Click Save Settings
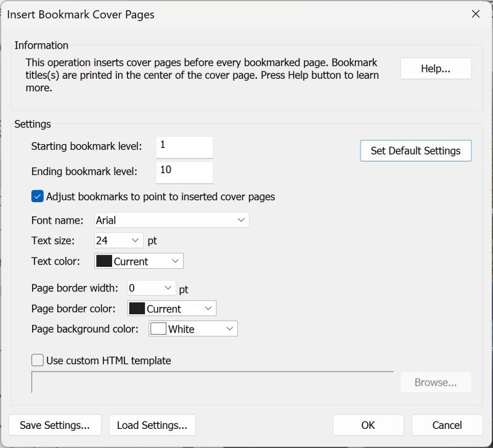Image resolution: width=493 pixels, height=448 pixels. click(54, 425)
